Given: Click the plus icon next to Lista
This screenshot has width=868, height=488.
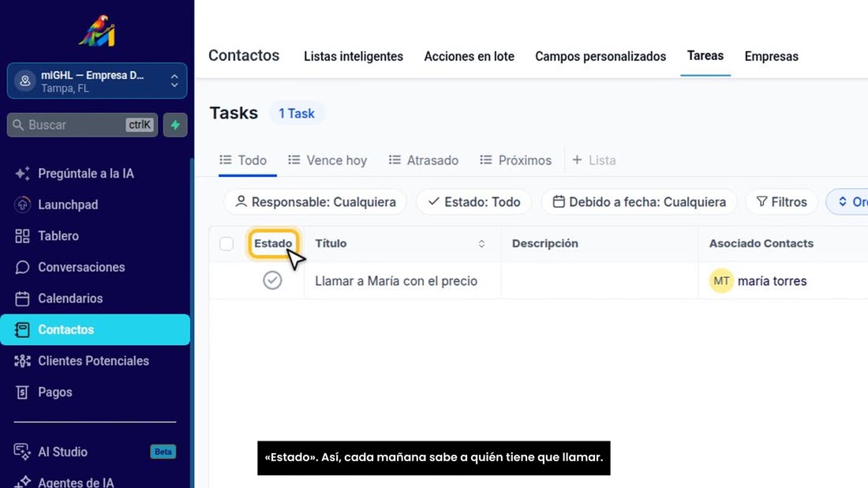Looking at the screenshot, I should (577, 160).
